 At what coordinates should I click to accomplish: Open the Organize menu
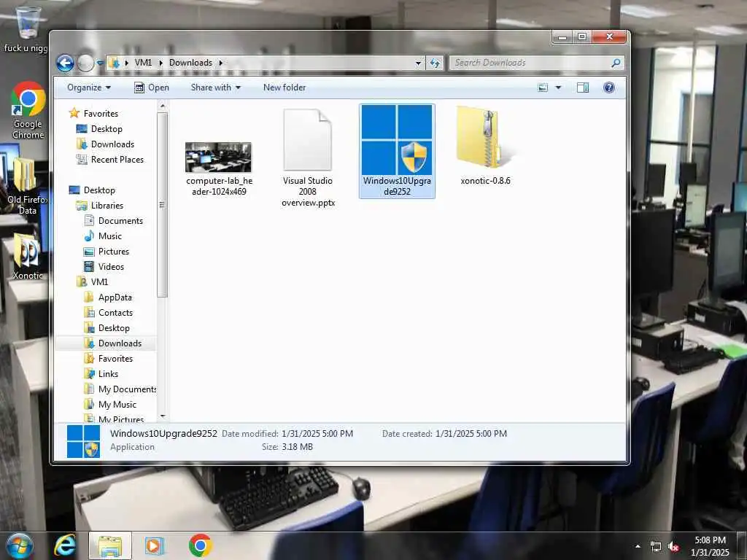coord(89,87)
